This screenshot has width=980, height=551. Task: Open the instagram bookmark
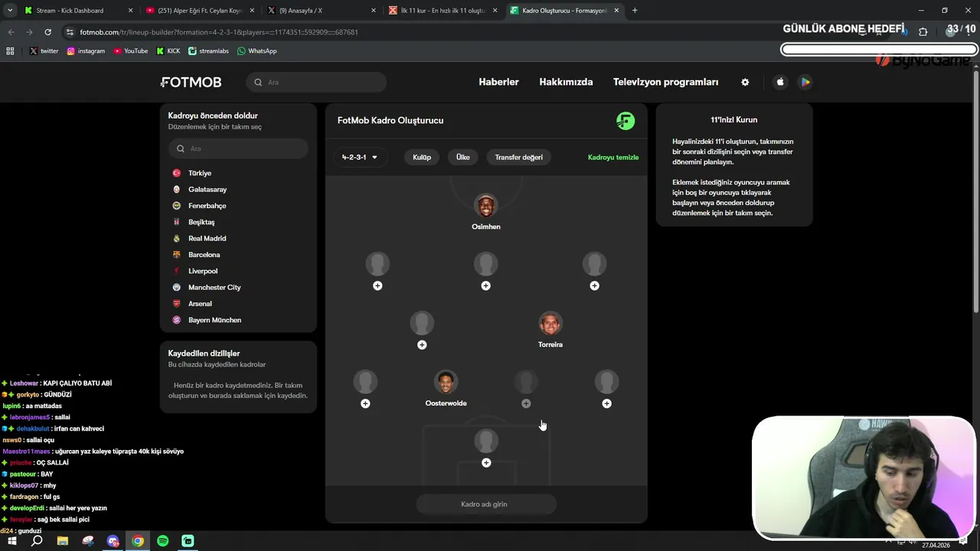pyautogui.click(x=86, y=51)
